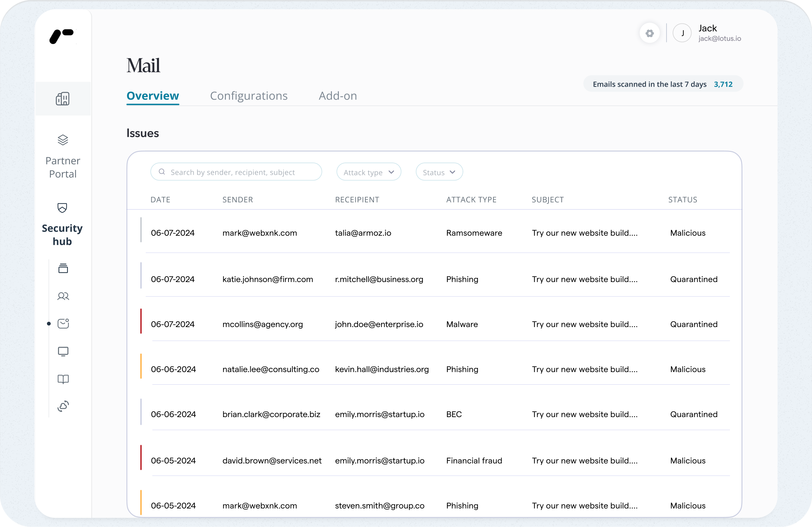The height and width of the screenshot is (527, 812).
Task: Click the Security hub shield icon
Action: click(62, 208)
